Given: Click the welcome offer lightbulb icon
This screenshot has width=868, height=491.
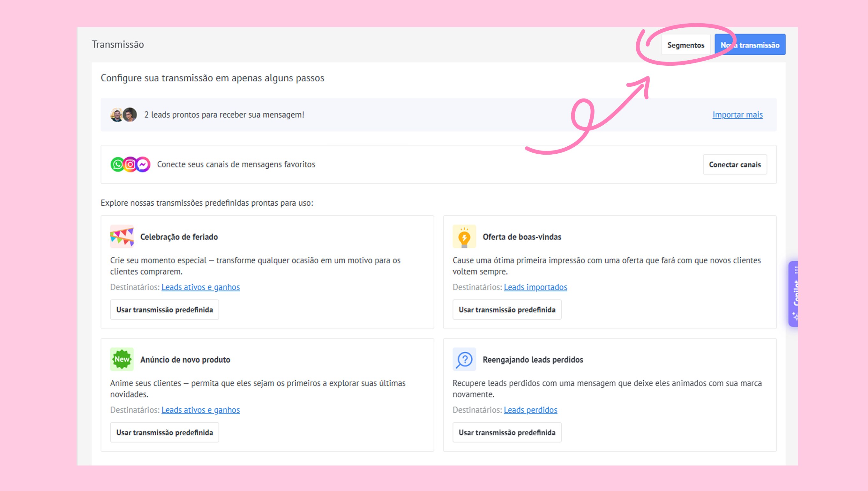Looking at the screenshot, I should click(464, 236).
